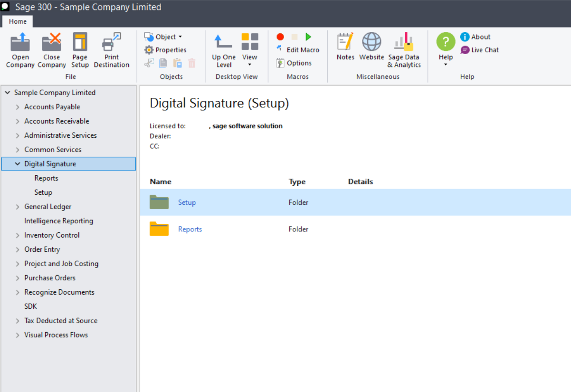
Task: Open Sage Data & Analytics
Action: click(403, 50)
